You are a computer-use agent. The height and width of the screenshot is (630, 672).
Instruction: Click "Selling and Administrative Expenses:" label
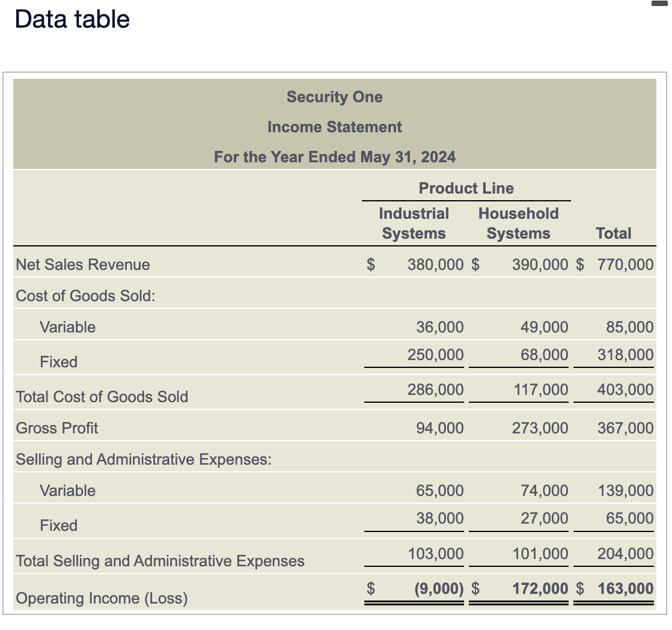pos(143,459)
